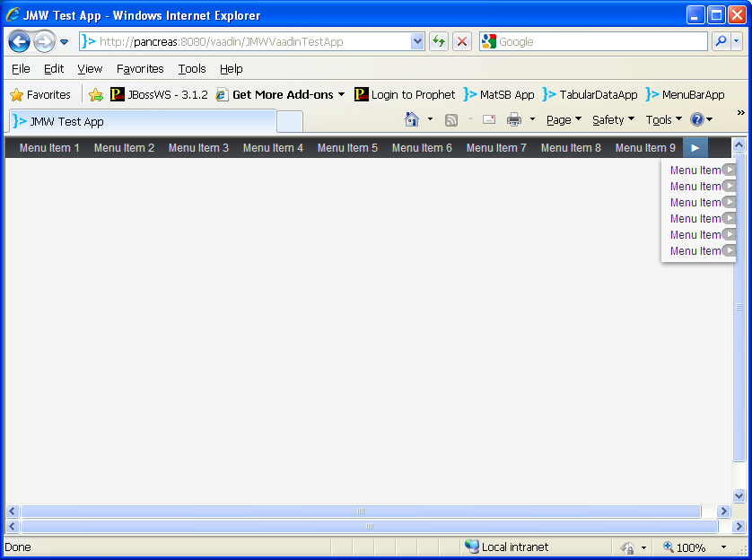
Task: Click the Read Mail envelope icon
Action: click(489, 119)
